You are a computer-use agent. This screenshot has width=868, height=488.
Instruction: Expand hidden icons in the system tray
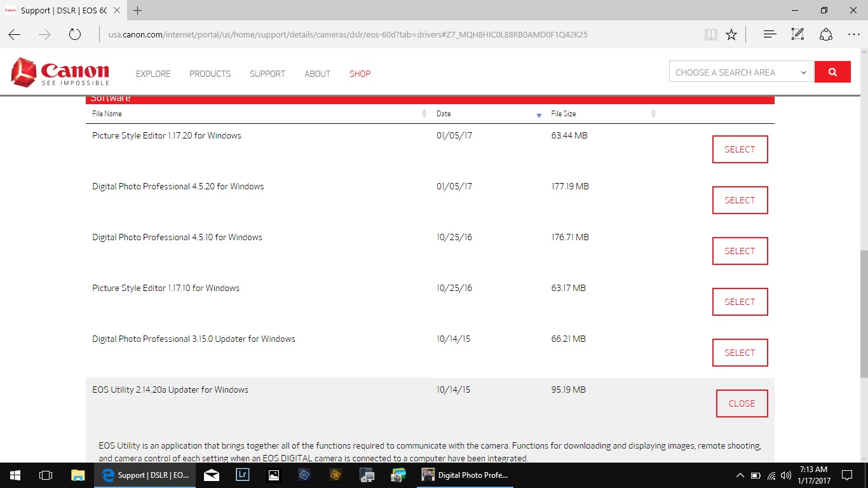pos(740,475)
